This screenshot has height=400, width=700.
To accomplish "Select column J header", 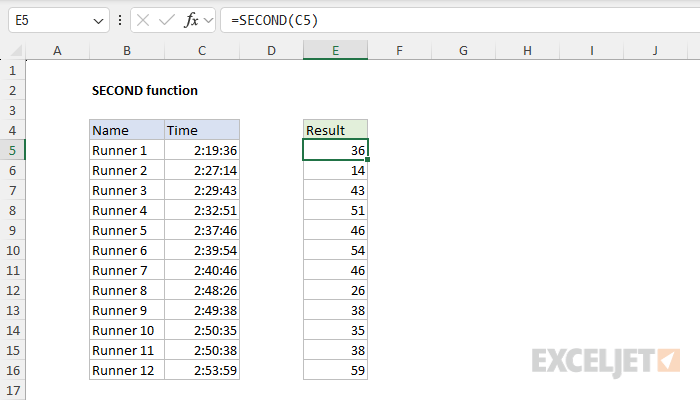I will (655, 50).
